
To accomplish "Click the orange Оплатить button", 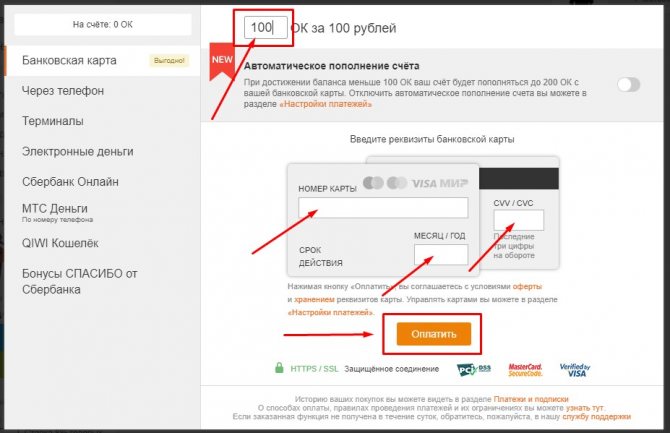I will 434,334.
